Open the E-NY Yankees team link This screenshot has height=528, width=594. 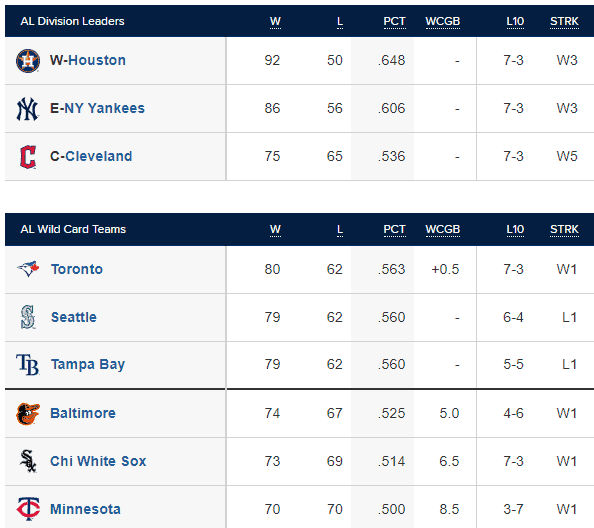click(x=97, y=108)
